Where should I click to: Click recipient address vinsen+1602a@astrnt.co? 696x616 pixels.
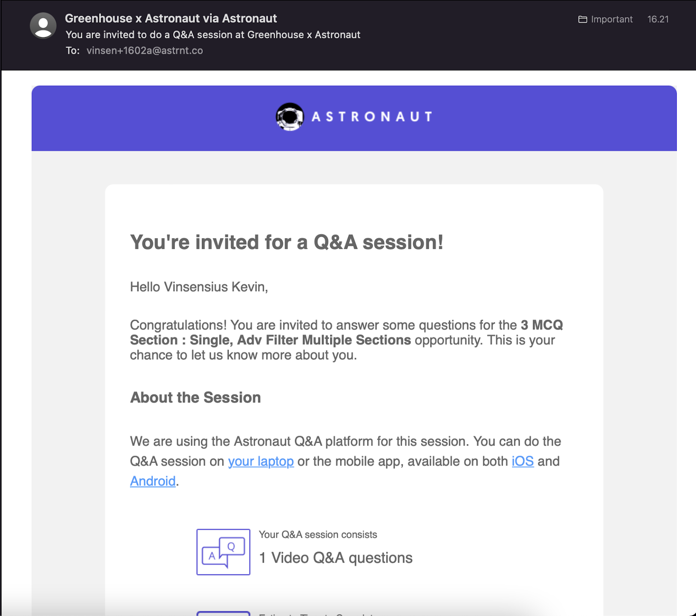point(145,50)
